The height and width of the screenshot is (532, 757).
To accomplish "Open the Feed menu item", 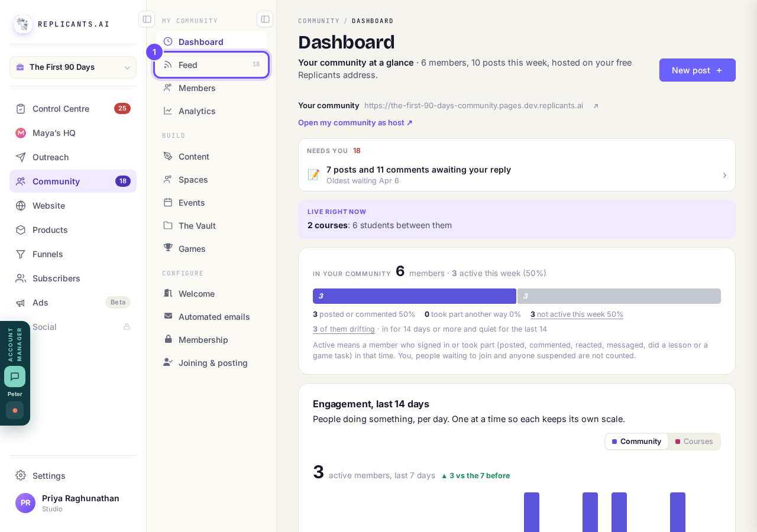I will pyautogui.click(x=212, y=64).
